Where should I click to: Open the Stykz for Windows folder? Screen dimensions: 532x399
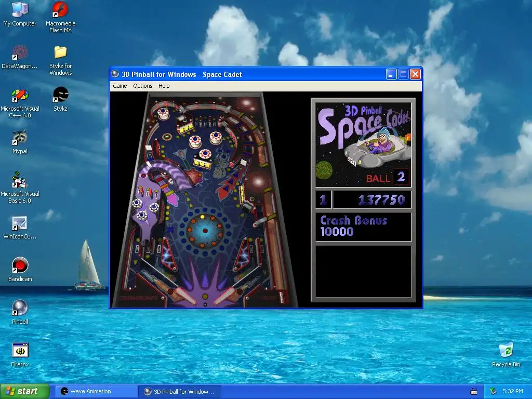(x=60, y=60)
